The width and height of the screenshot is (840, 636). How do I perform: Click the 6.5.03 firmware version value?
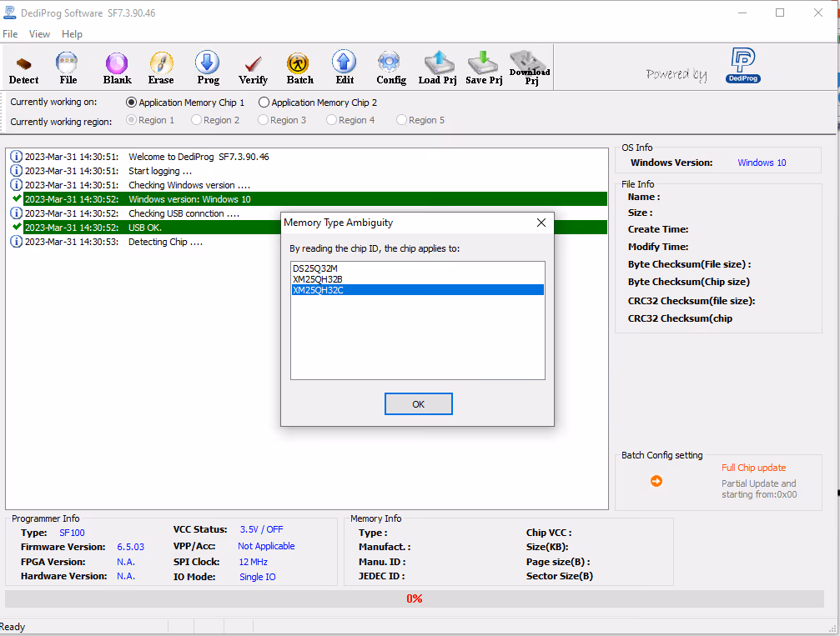pos(131,547)
